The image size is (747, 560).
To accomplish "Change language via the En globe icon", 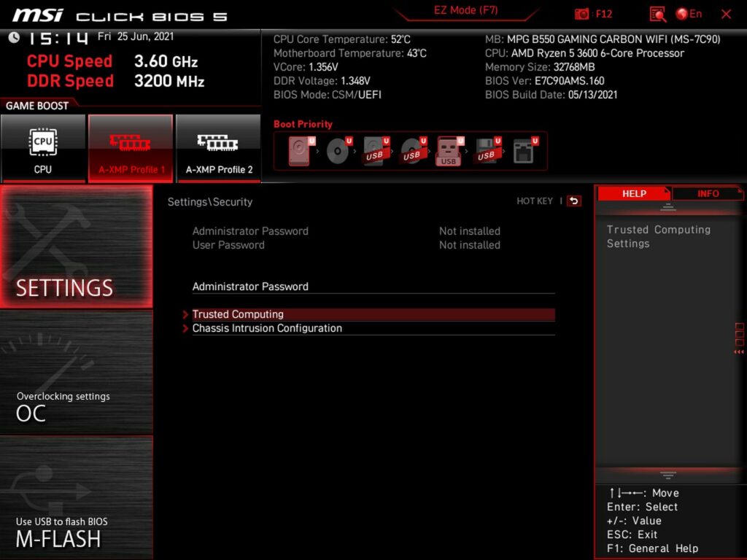I will 689,14.
